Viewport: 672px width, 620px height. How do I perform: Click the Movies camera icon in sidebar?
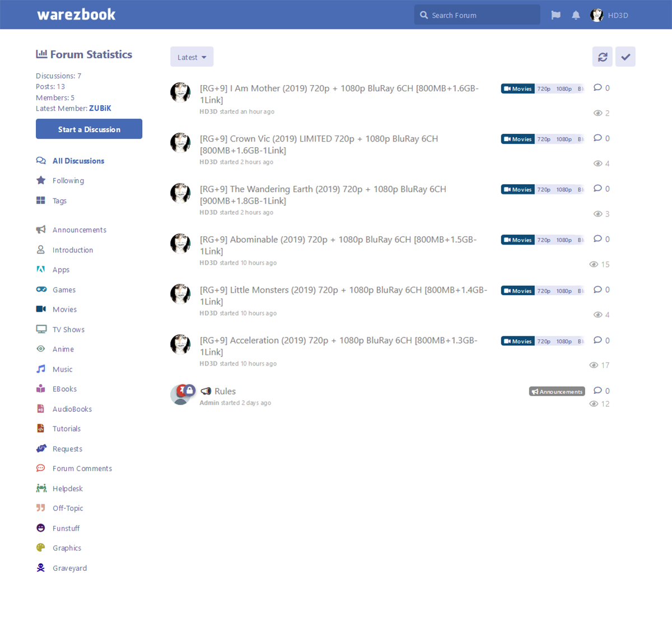[x=41, y=309]
